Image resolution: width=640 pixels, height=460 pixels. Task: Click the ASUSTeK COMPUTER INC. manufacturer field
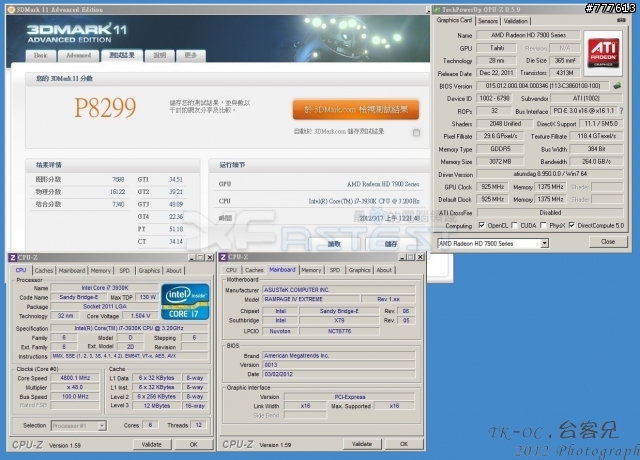339,290
